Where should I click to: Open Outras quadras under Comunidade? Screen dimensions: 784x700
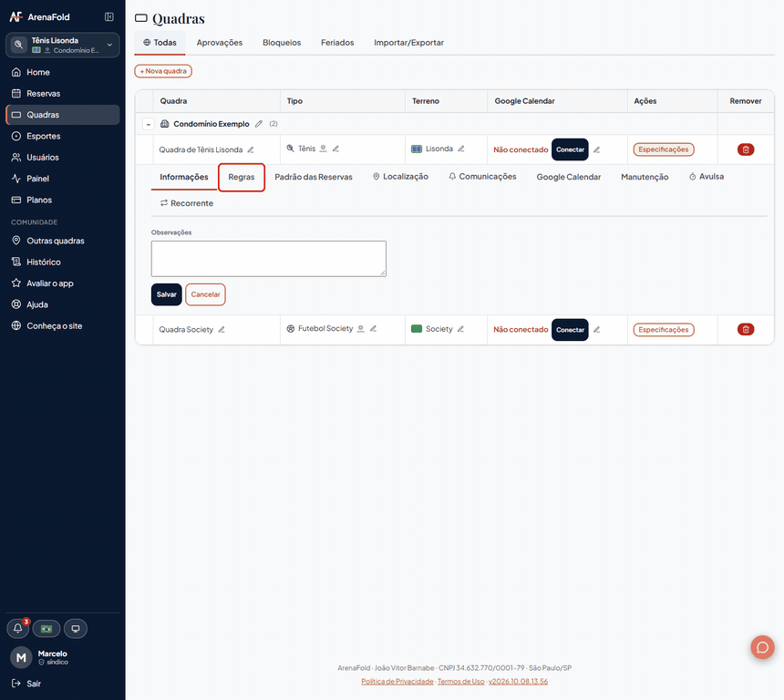(63, 241)
